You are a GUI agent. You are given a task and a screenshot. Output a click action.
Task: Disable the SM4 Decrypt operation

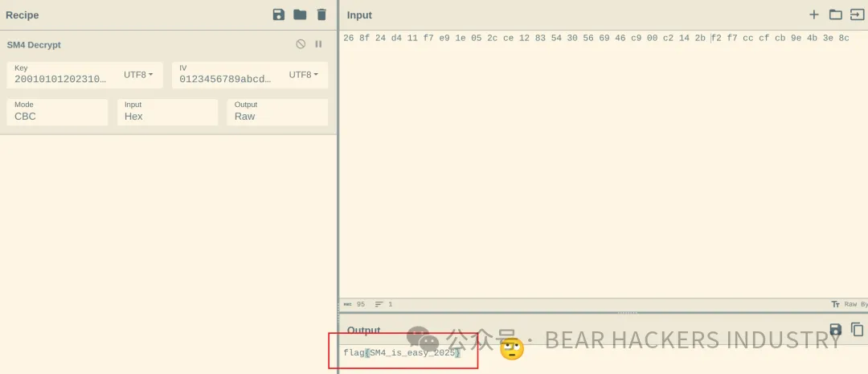[x=301, y=44]
